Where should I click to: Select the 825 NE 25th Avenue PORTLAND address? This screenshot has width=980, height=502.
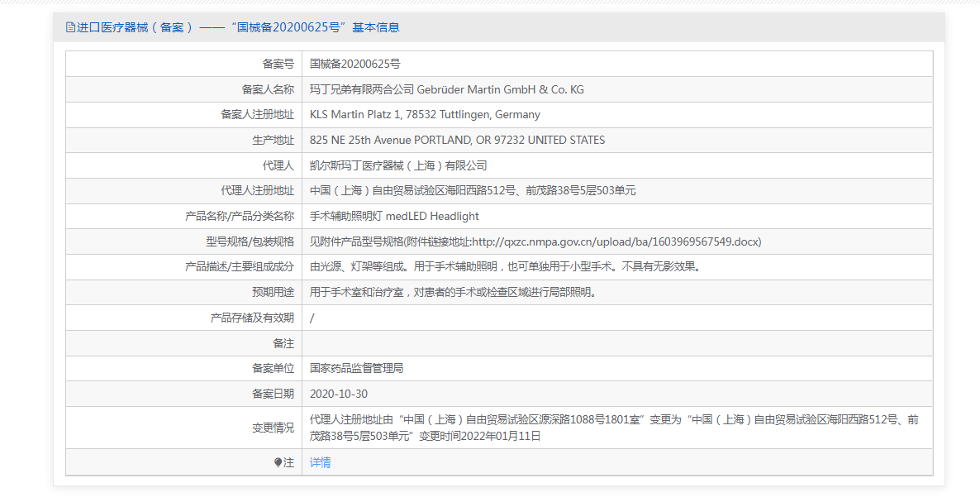(458, 140)
